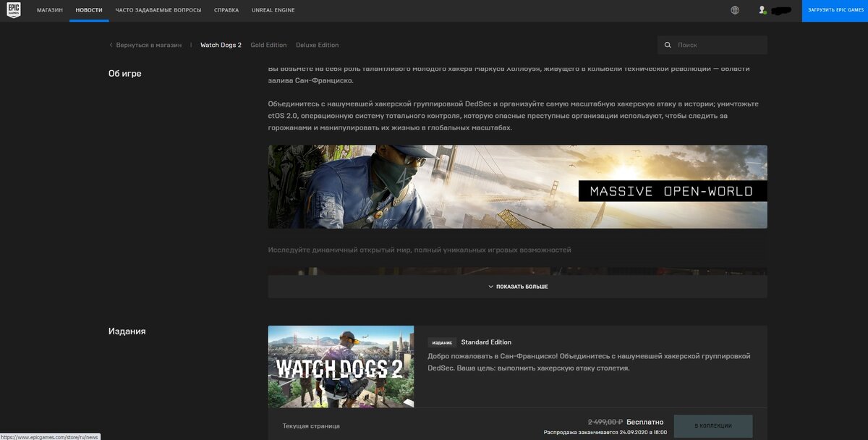Click the search magnifier icon
The width and height of the screenshot is (868, 440).
pyautogui.click(x=668, y=45)
